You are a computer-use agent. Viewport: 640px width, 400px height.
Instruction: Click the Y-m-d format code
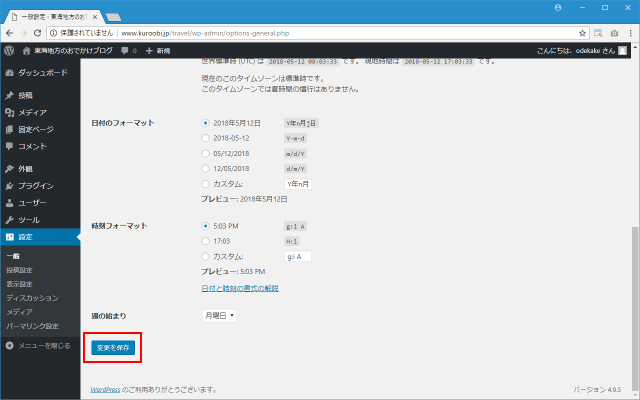[296, 138]
